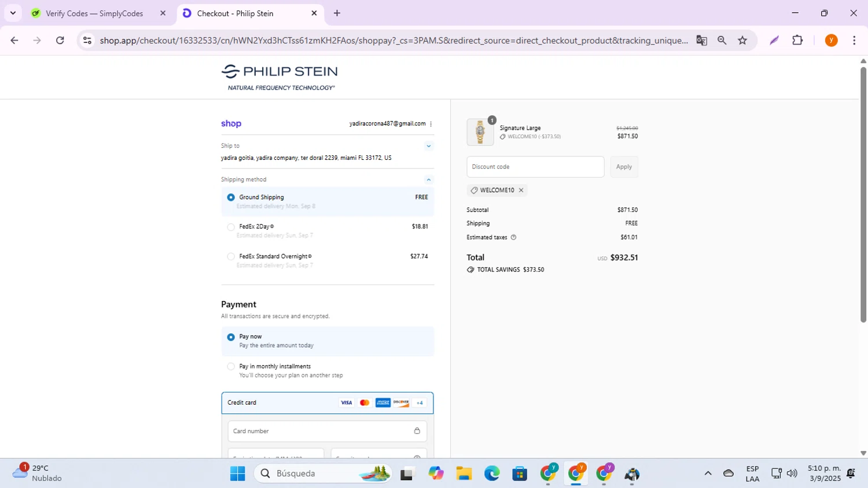
Task: Open the tab search dropdown arrow
Action: click(x=13, y=13)
